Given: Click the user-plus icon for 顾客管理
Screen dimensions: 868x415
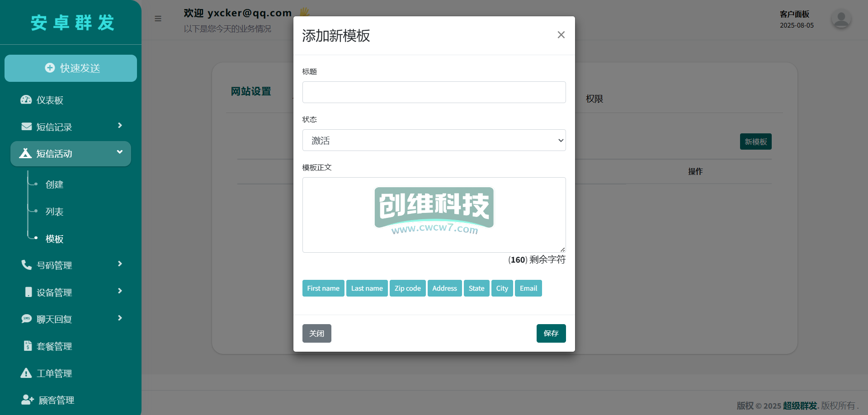Looking at the screenshot, I should pos(28,400).
